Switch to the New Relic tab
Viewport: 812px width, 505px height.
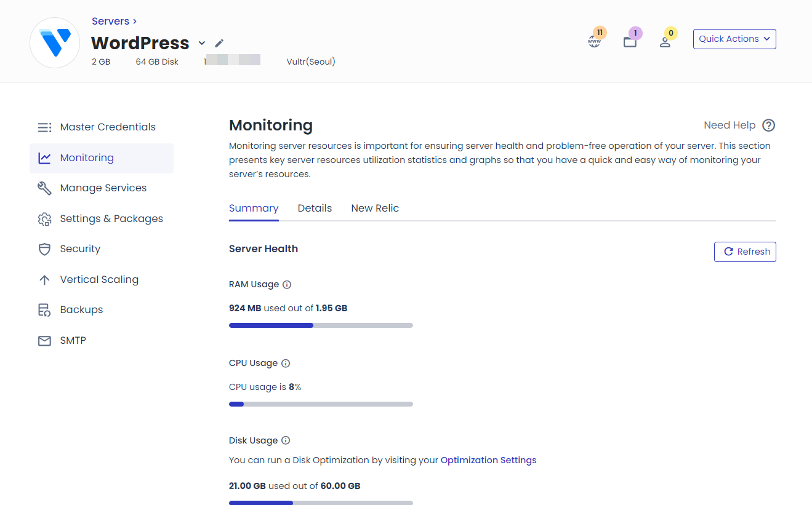tap(375, 209)
